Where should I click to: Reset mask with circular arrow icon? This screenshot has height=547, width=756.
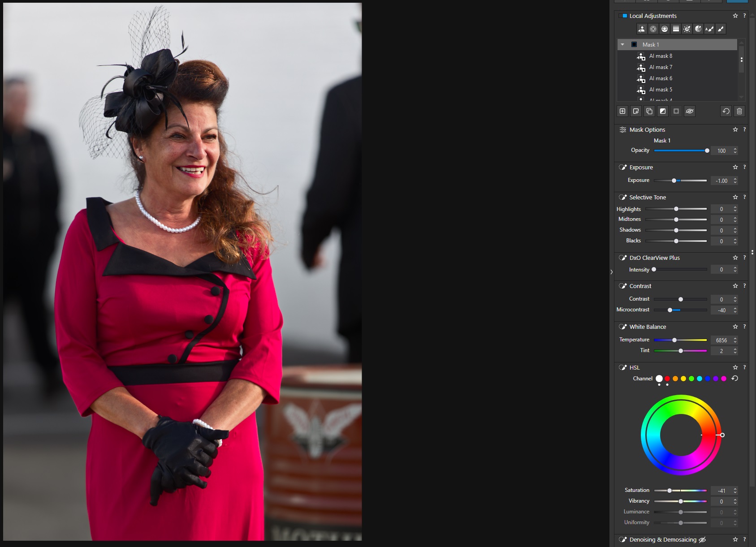(726, 111)
